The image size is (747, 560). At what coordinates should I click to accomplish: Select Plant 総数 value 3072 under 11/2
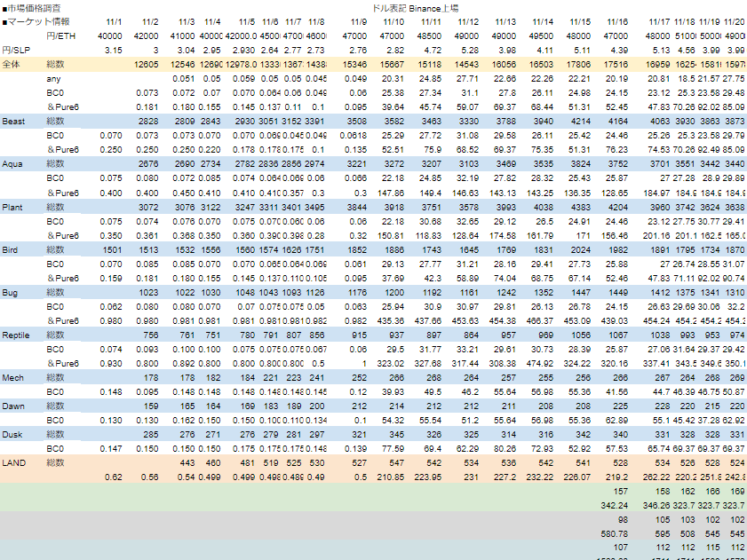tap(148, 208)
